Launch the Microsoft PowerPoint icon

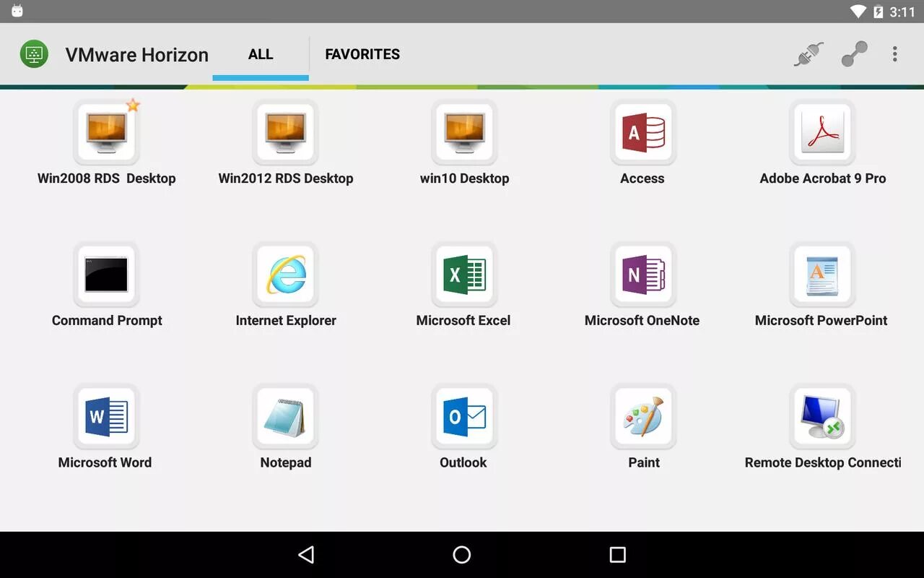point(822,275)
